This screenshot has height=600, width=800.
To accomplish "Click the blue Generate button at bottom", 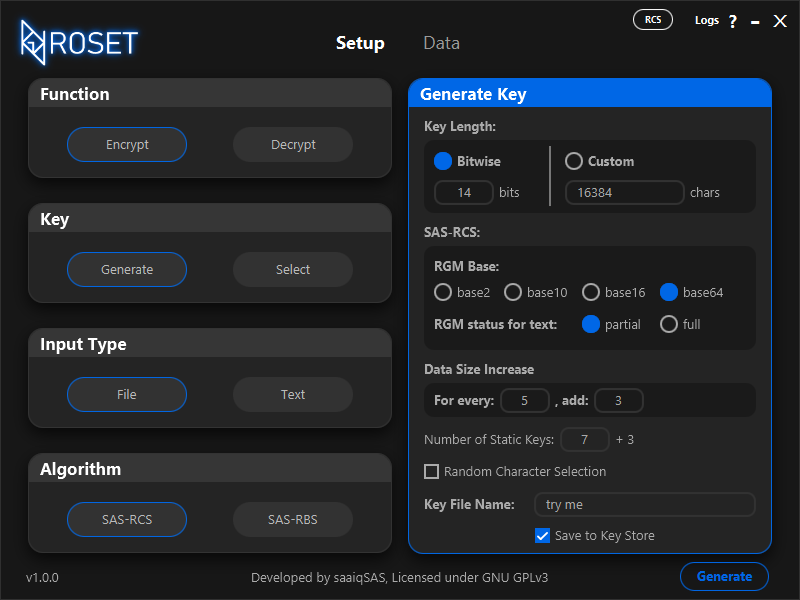I will click(724, 577).
